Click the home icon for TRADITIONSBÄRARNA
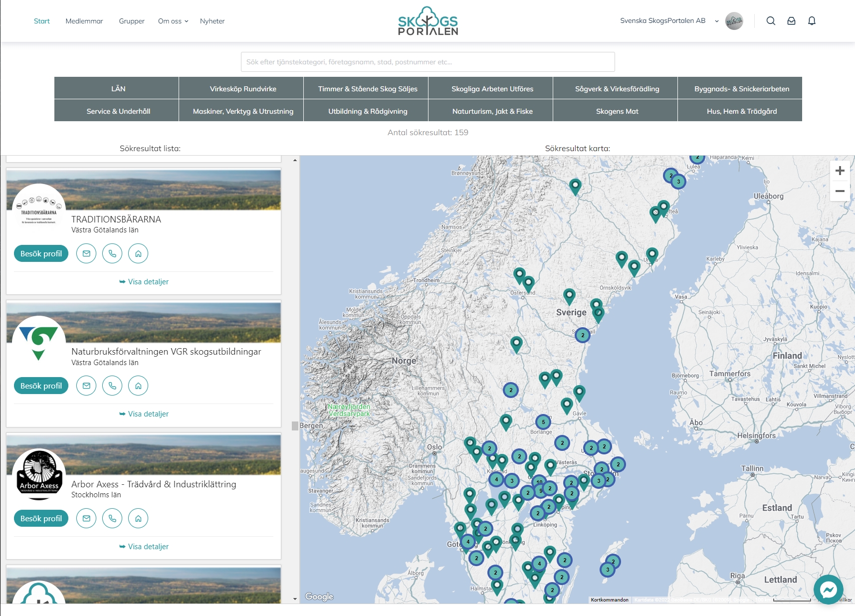The image size is (855, 616). 138,253
